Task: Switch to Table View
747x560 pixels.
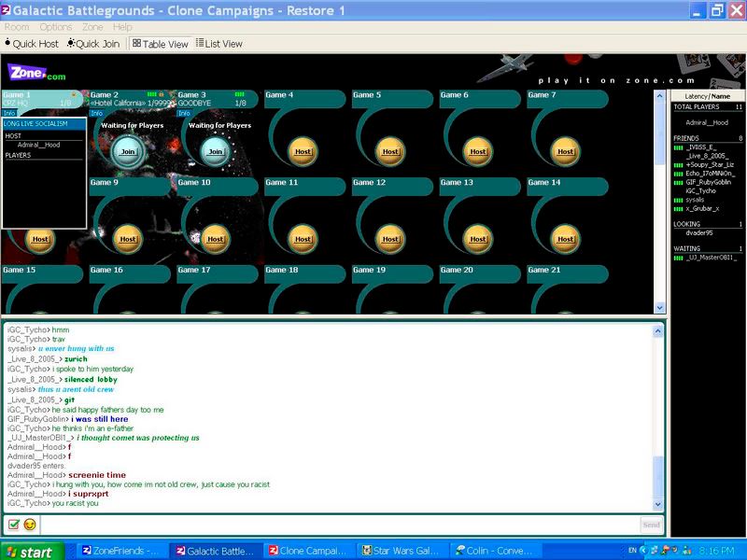Action: 161,44
